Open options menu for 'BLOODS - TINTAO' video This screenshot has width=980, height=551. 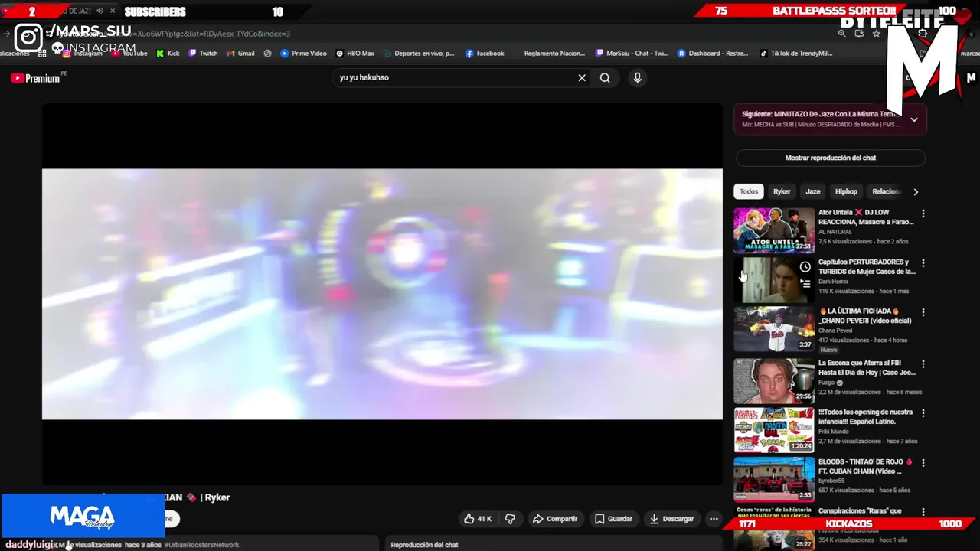[923, 463]
